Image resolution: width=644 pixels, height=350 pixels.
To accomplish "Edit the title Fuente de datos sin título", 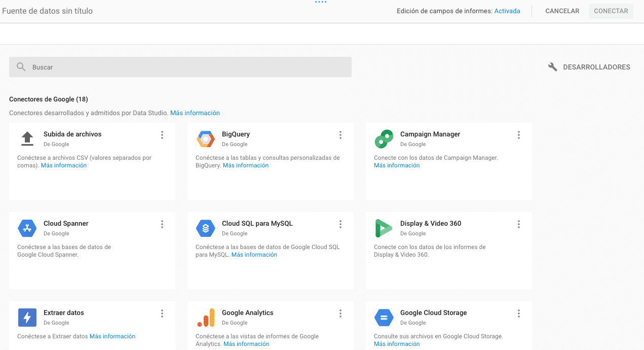I will (x=48, y=11).
